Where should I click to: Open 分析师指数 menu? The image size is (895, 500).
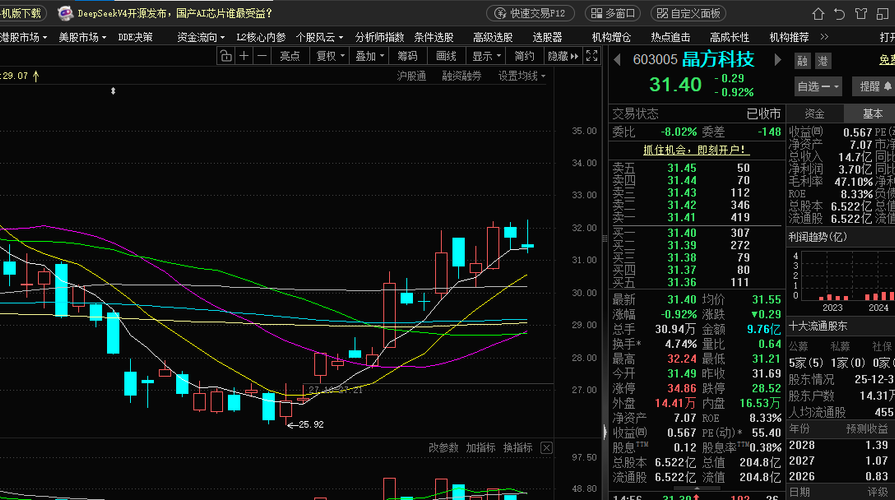pos(379,37)
